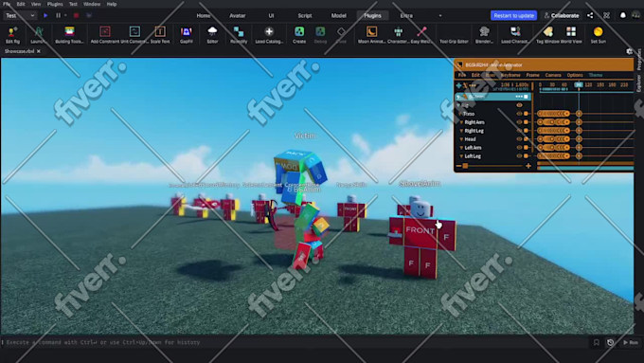This screenshot has height=363, width=644.
Task: Switch to the Model tab
Action: click(338, 15)
